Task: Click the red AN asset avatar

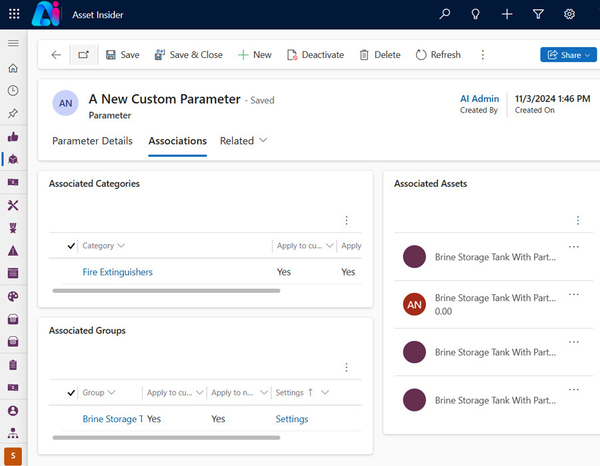Action: pyautogui.click(x=414, y=305)
